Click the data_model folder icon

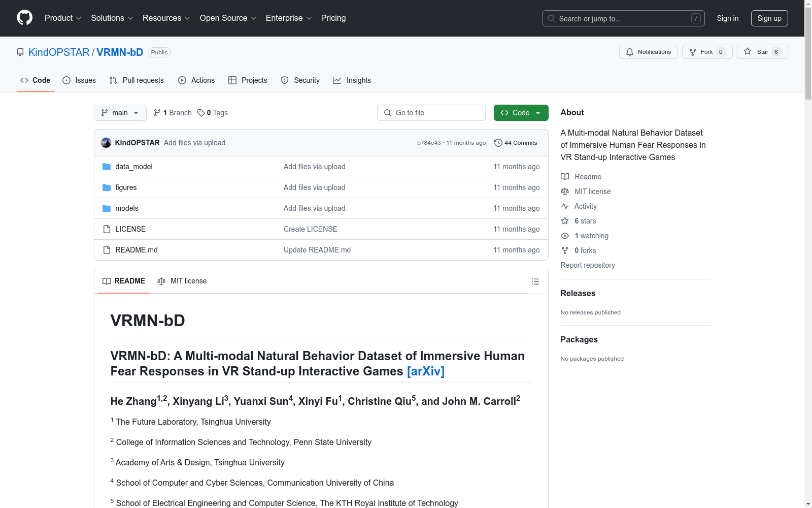point(107,167)
